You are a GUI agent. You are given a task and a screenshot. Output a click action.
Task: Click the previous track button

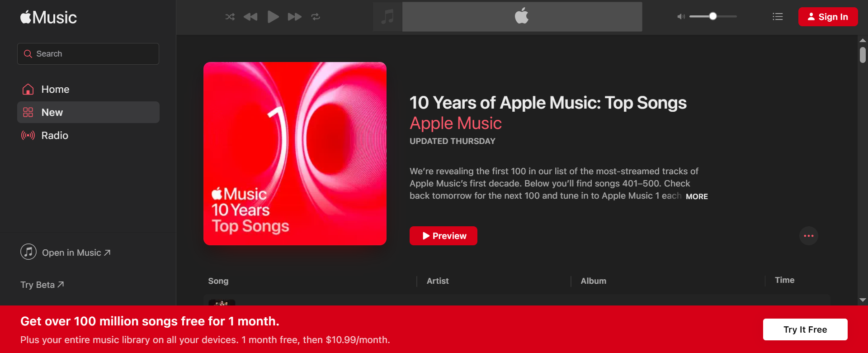tap(250, 17)
